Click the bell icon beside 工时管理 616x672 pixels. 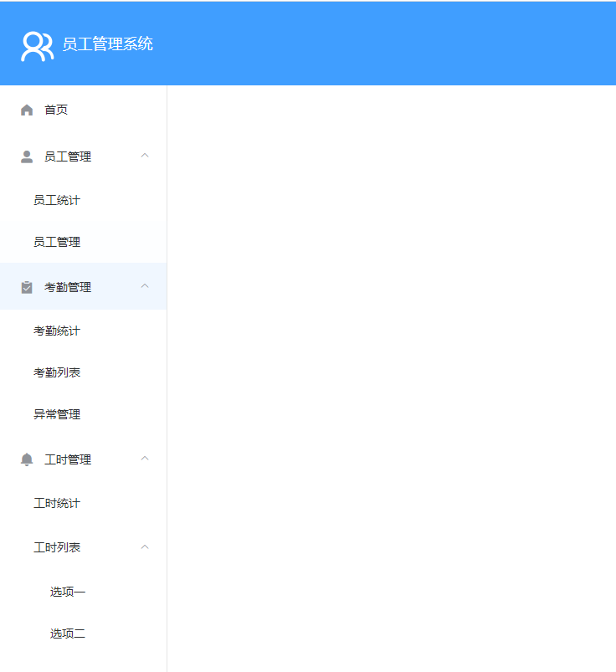click(27, 459)
